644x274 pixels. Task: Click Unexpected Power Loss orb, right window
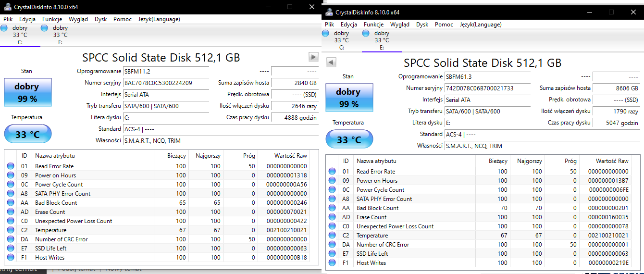pyautogui.click(x=332, y=226)
